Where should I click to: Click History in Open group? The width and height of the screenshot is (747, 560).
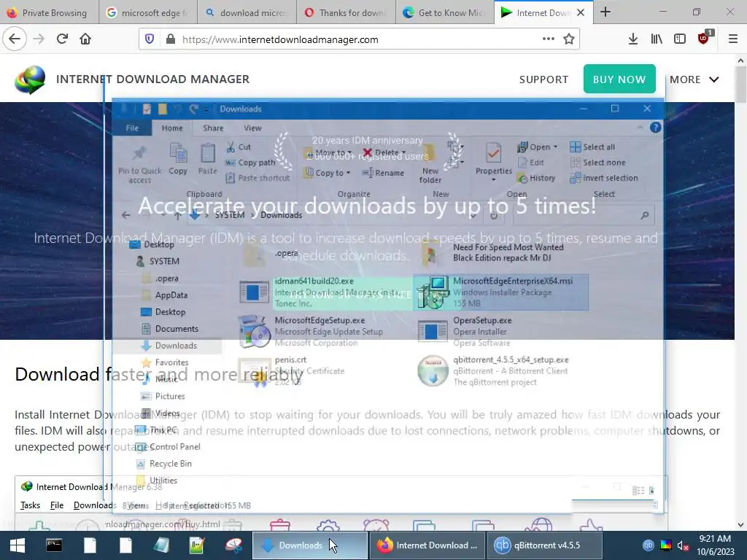coord(536,178)
